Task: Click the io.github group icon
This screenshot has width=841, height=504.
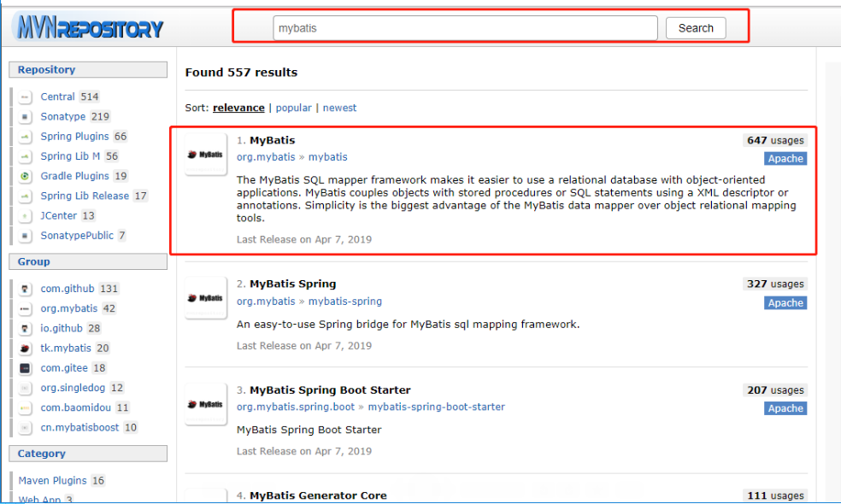Action: coord(25,329)
